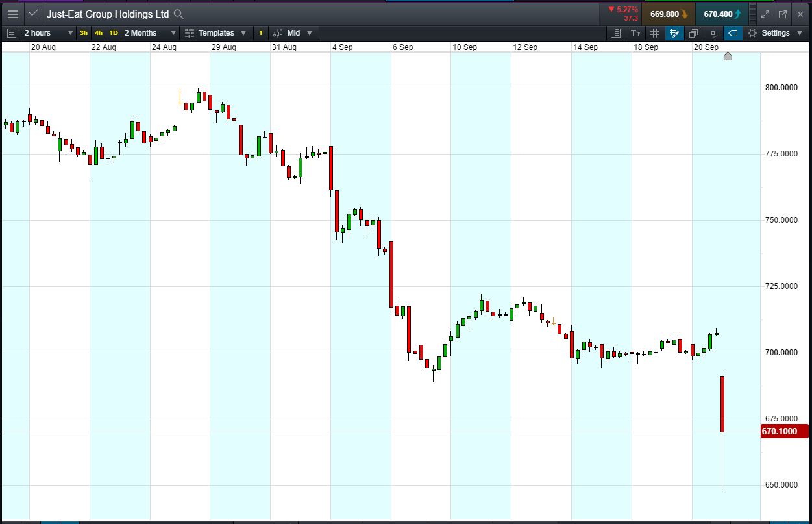
Task: Toggle the highlighted grid drawing tool
Action: tap(674, 33)
